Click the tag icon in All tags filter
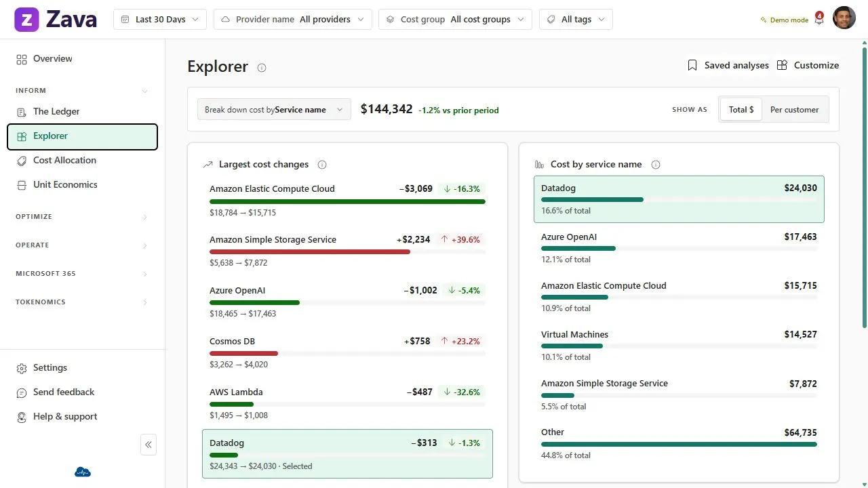The width and height of the screenshot is (868, 488). pyautogui.click(x=551, y=20)
